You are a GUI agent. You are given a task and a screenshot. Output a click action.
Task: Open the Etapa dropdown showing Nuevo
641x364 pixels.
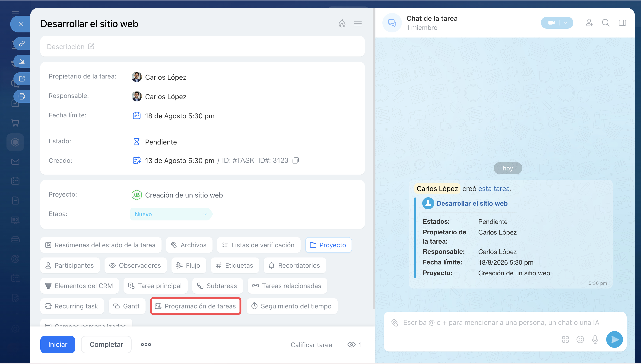point(171,214)
